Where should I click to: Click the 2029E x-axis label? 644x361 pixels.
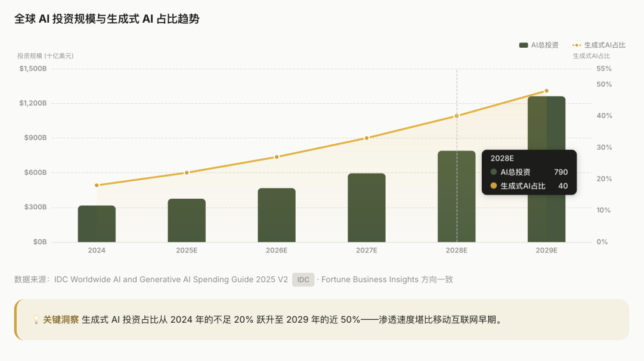(547, 251)
